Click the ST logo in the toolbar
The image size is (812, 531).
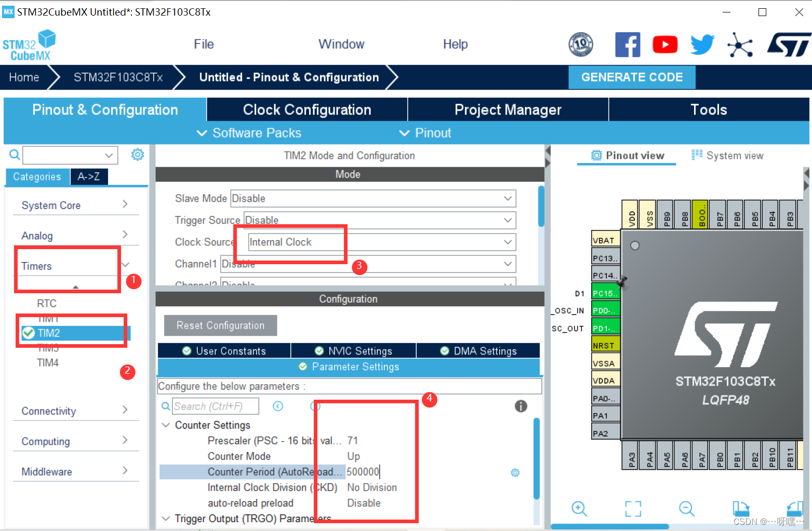[x=788, y=44]
